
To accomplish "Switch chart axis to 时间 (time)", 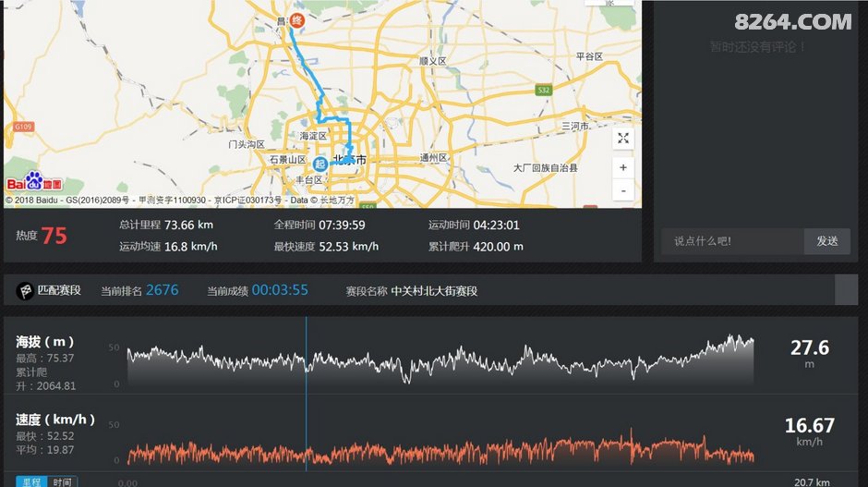I will 62,481.
